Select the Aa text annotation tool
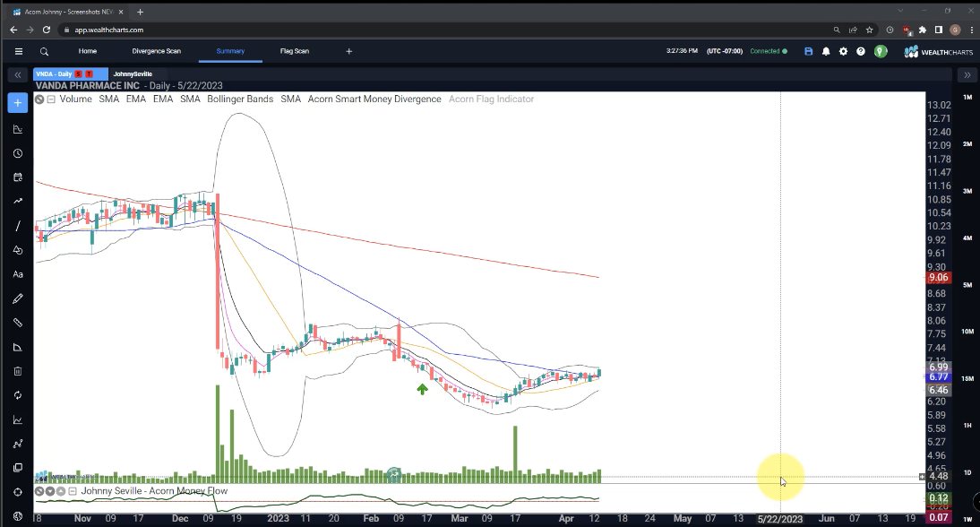The image size is (980, 527). [18, 274]
